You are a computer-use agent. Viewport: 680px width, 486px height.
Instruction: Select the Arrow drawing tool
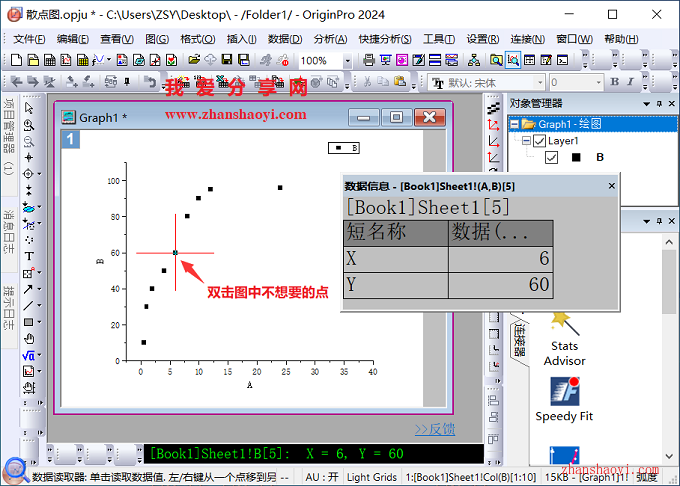click(29, 289)
